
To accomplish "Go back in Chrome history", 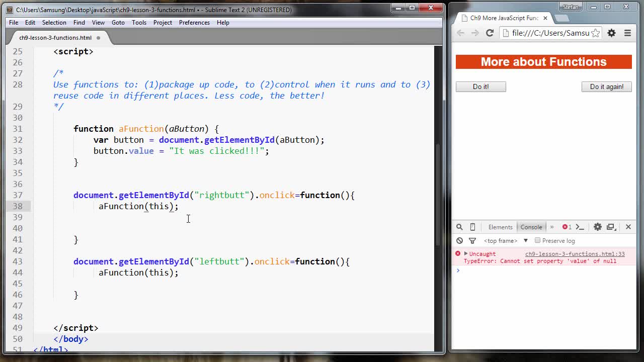I will pyautogui.click(x=461, y=33).
